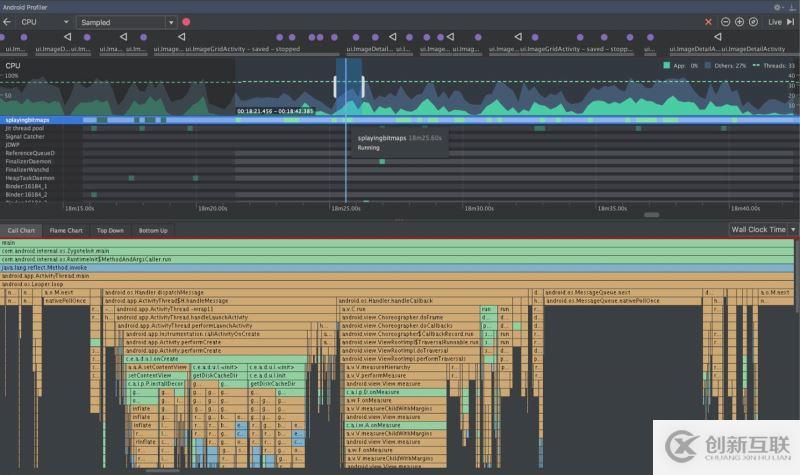This screenshot has width=800, height=475.
Task: Click the jump-to-live arrow icon
Action: [x=792, y=21]
